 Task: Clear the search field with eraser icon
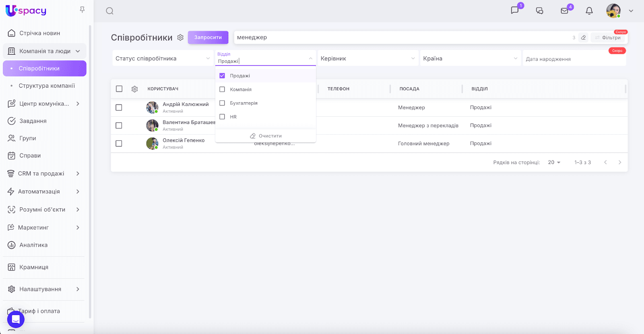(x=583, y=37)
